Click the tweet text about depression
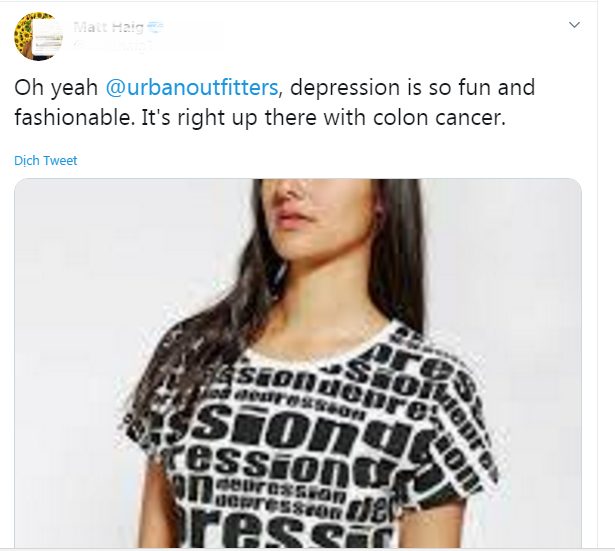This screenshot has width=615, height=551. coord(275,102)
